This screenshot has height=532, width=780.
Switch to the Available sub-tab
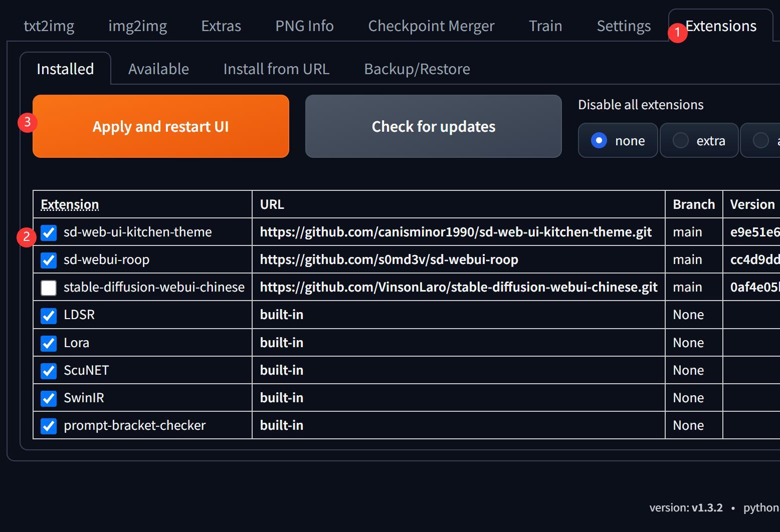[x=158, y=69]
